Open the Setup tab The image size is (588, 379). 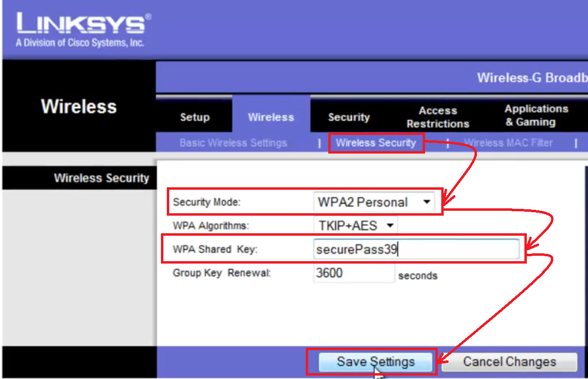pos(195,117)
